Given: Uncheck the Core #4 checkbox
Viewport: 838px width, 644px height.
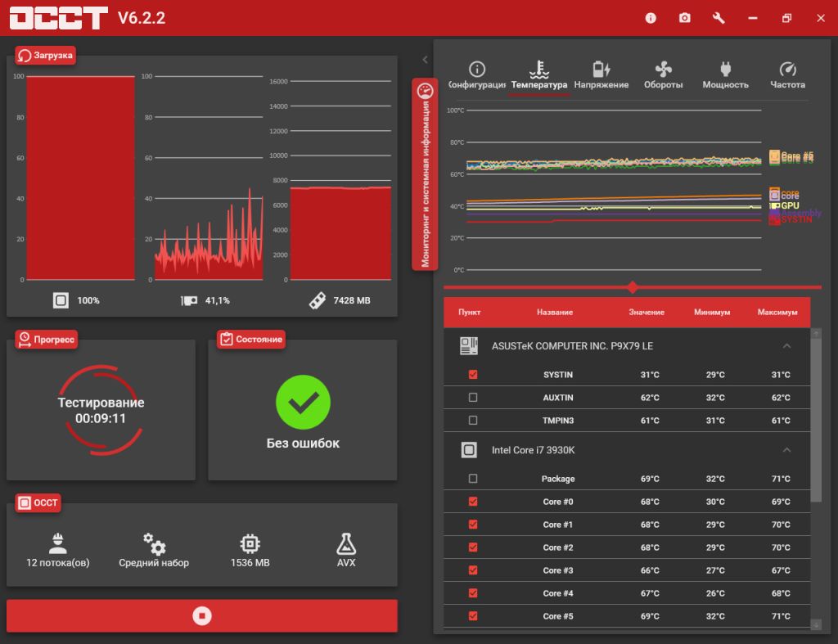Looking at the screenshot, I should 473,593.
